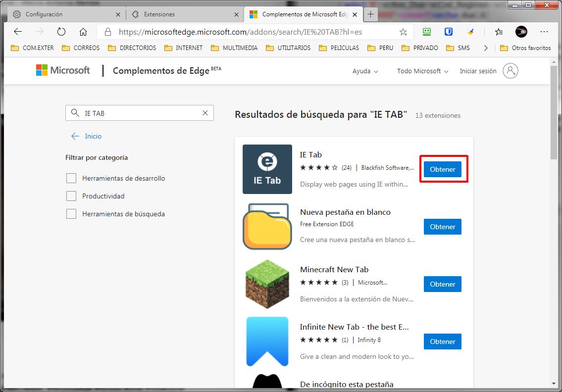Screen dimensions: 562x392
Task: Open the browser home page icon
Action: pyautogui.click(x=83, y=32)
